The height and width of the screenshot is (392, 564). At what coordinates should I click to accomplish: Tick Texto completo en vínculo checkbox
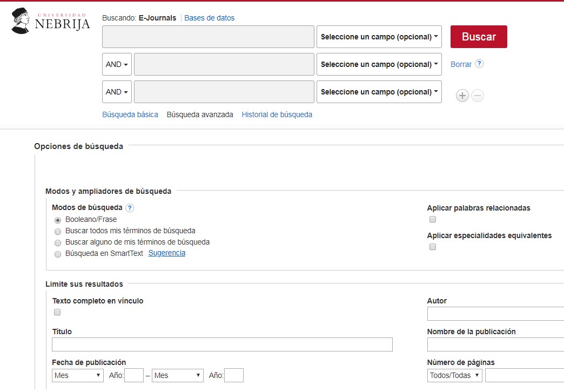point(57,312)
